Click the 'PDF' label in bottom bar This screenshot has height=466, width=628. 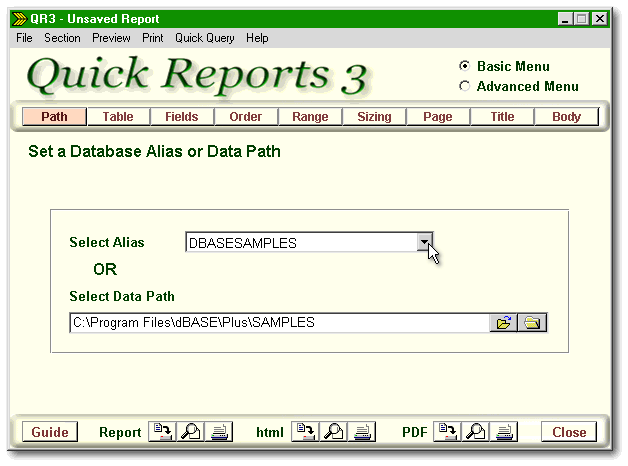[x=415, y=432]
